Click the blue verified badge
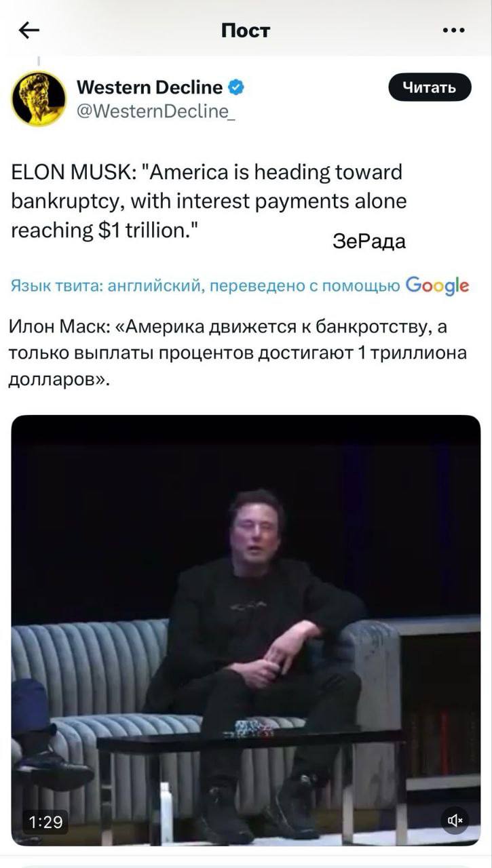The width and height of the screenshot is (492, 868). coord(236,87)
